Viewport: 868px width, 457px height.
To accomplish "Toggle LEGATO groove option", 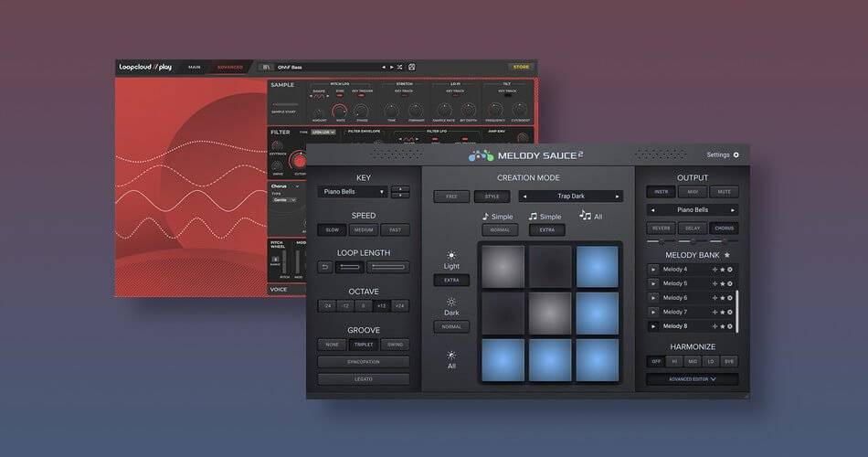I will click(364, 379).
